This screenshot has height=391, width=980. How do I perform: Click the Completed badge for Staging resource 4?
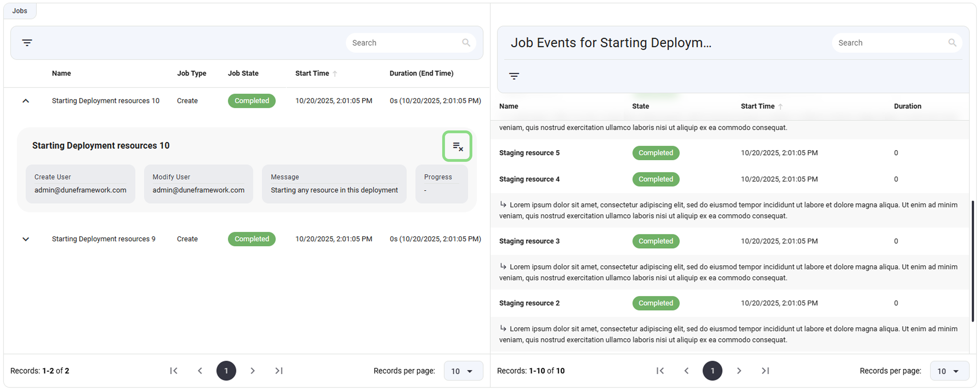click(656, 179)
